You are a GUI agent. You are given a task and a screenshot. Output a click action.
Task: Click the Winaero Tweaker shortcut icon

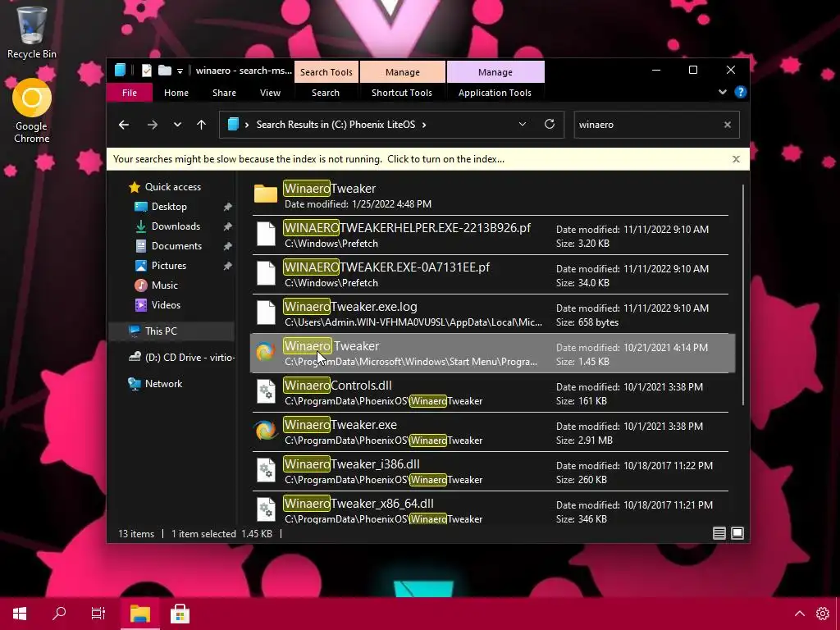point(265,351)
